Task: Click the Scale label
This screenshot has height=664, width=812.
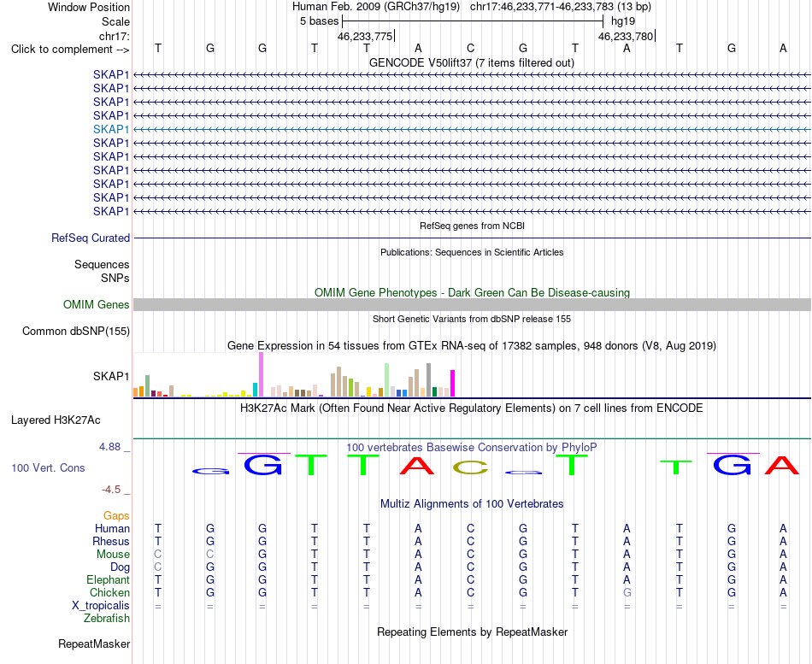Action: [116, 21]
